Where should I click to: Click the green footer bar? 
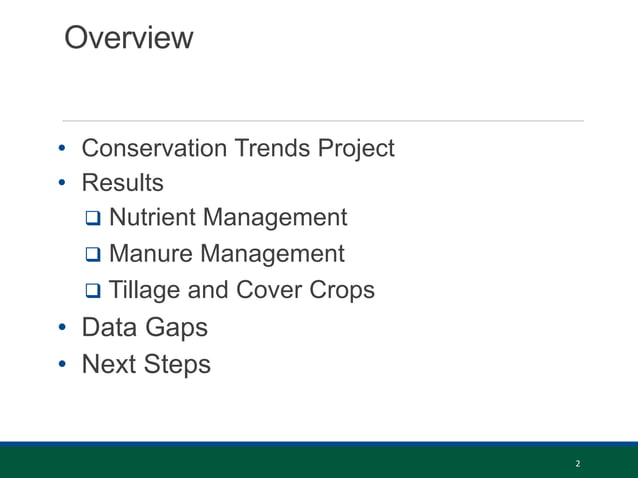pyautogui.click(x=319, y=463)
